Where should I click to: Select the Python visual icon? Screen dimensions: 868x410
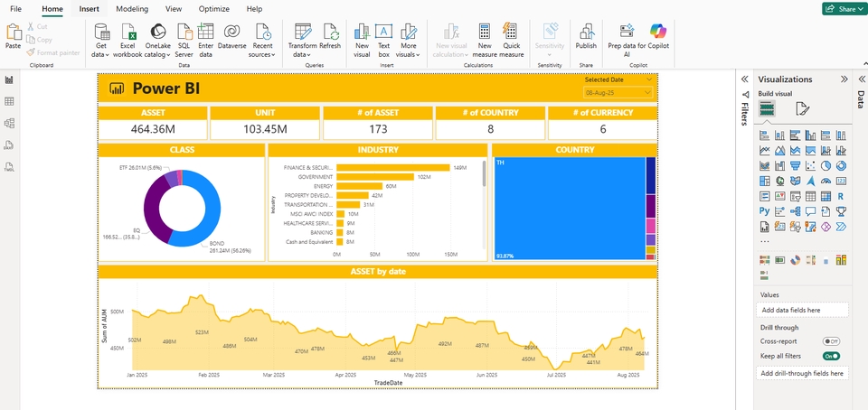click(766, 211)
